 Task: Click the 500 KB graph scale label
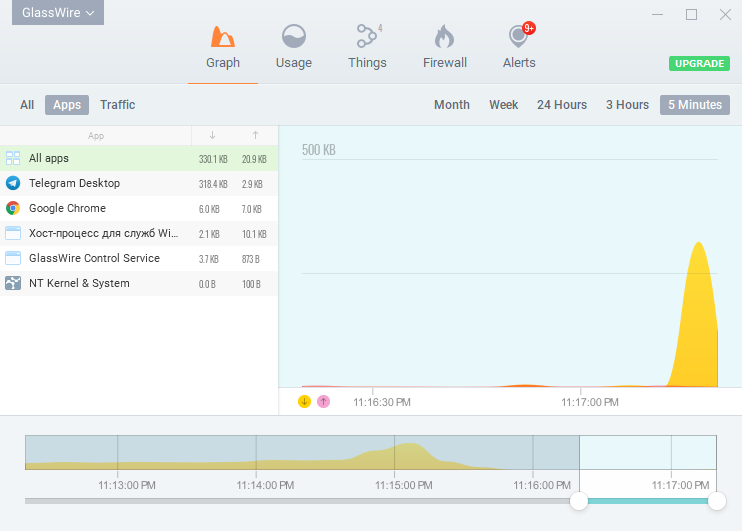pyautogui.click(x=318, y=150)
